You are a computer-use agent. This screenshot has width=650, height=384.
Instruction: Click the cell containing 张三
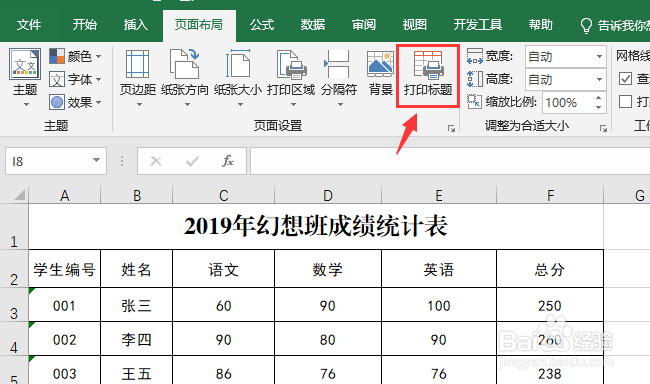(136, 305)
